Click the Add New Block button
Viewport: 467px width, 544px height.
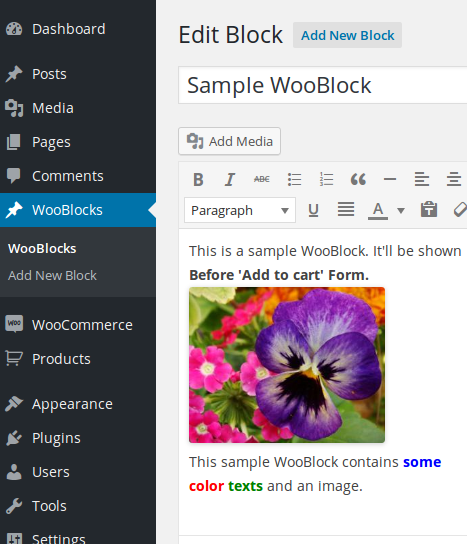[x=347, y=35]
